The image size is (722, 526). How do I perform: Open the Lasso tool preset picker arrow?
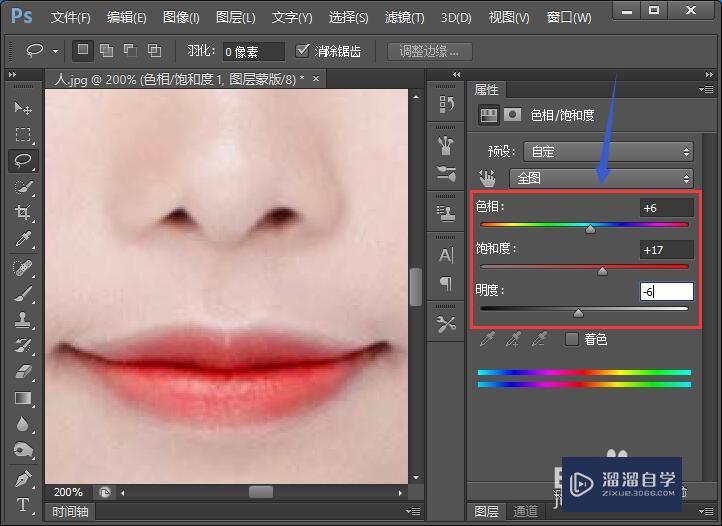(55, 51)
